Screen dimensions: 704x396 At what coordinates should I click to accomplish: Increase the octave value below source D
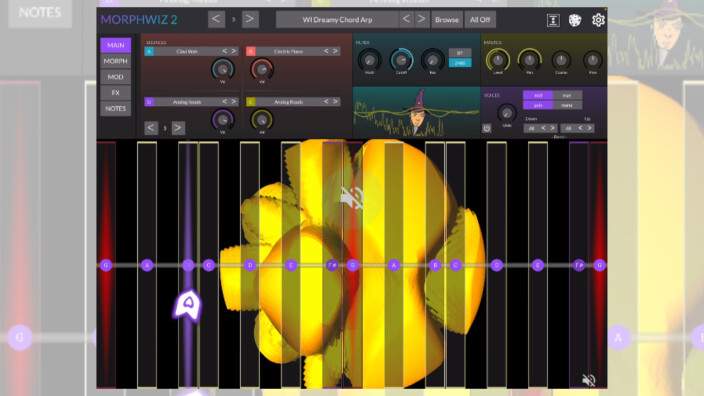[178, 128]
